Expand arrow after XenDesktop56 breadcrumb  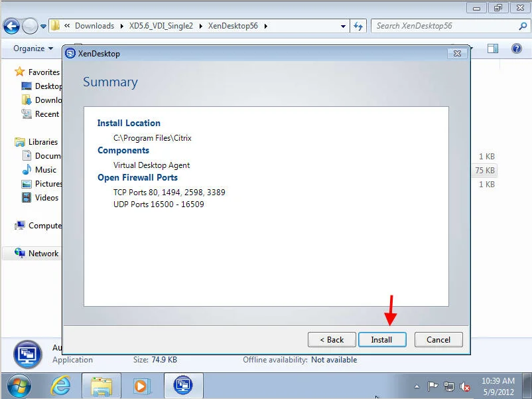pyautogui.click(x=265, y=26)
